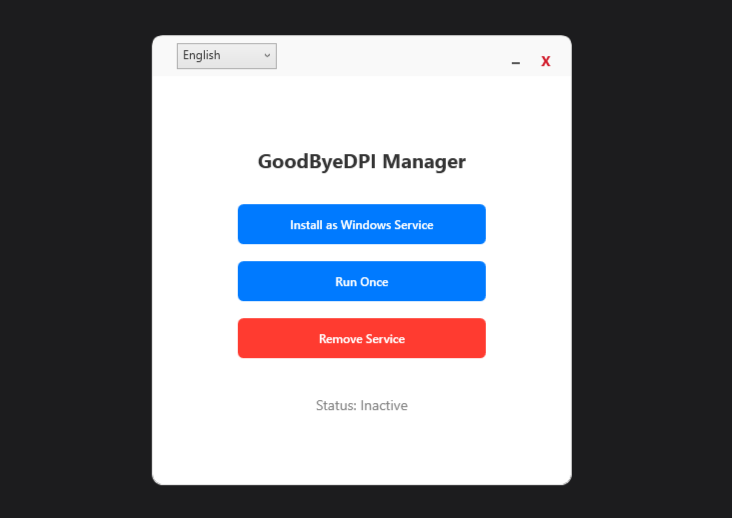Click the GoodByeDPI Manager title
Image resolution: width=732 pixels, height=518 pixels.
tap(361, 161)
